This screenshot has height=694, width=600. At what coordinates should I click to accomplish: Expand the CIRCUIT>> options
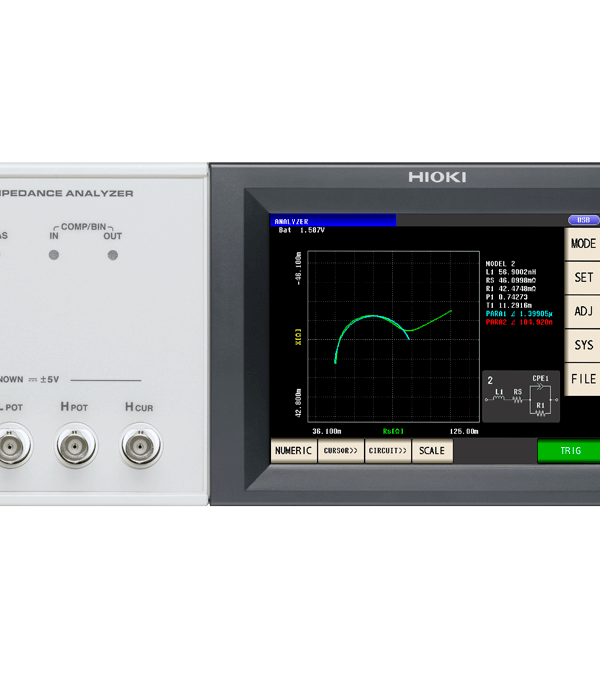click(388, 451)
